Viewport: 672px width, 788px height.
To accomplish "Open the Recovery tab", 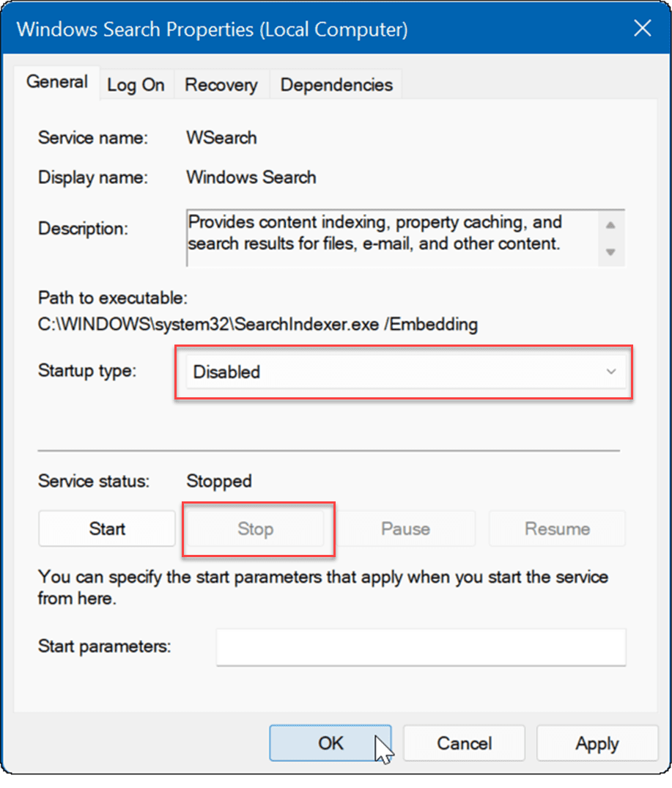I will [x=221, y=85].
